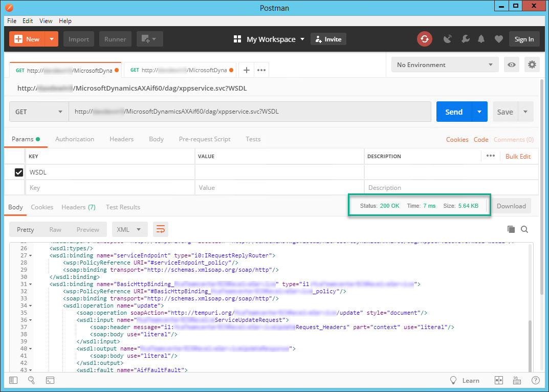549x392 pixels.
Task: Open the Help menu
Action: coord(65,20)
